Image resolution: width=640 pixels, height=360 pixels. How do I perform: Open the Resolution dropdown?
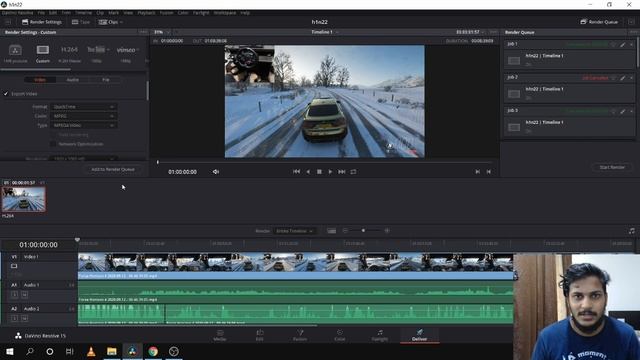pos(84,158)
